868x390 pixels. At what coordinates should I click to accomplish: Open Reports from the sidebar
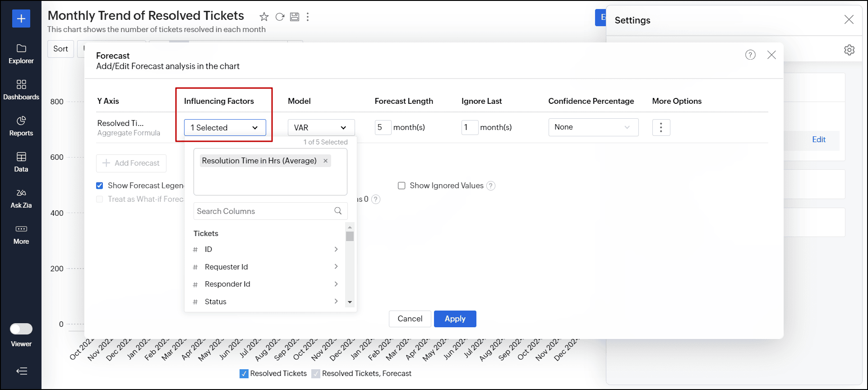pos(21,126)
